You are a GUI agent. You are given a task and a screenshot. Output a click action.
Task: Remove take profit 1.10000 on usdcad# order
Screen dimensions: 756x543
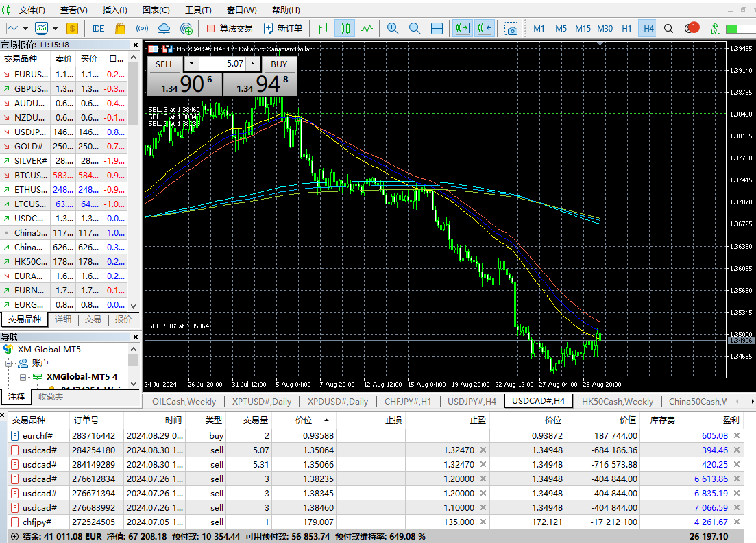[x=483, y=507]
